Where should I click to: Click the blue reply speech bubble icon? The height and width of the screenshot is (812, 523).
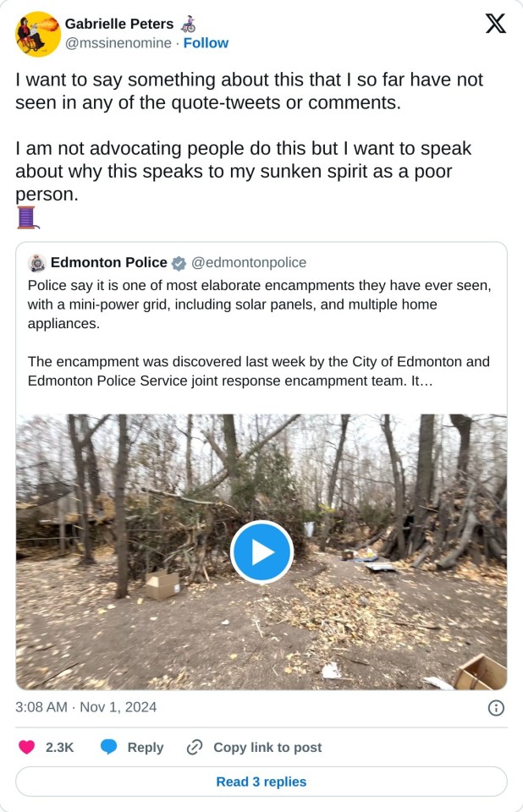click(x=109, y=747)
